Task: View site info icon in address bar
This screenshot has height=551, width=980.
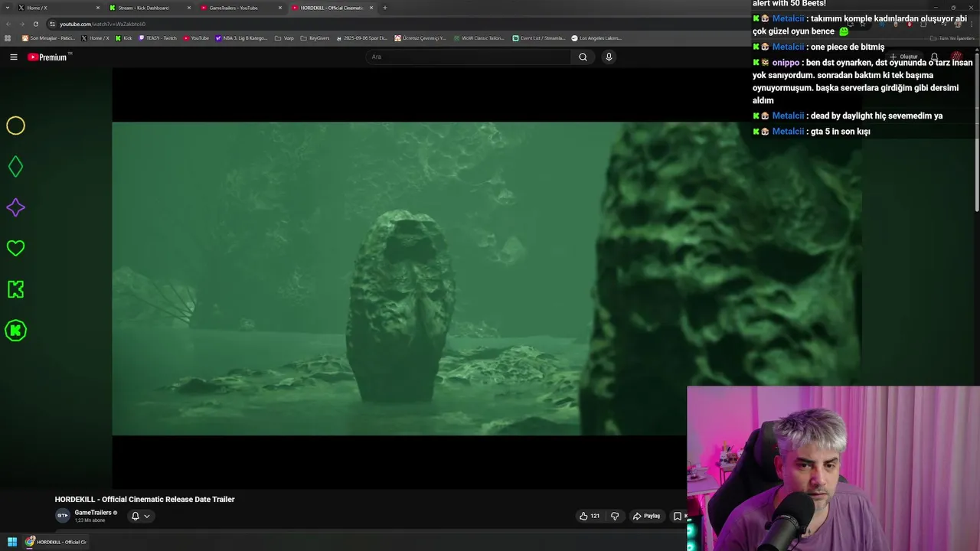Action: 52,24
